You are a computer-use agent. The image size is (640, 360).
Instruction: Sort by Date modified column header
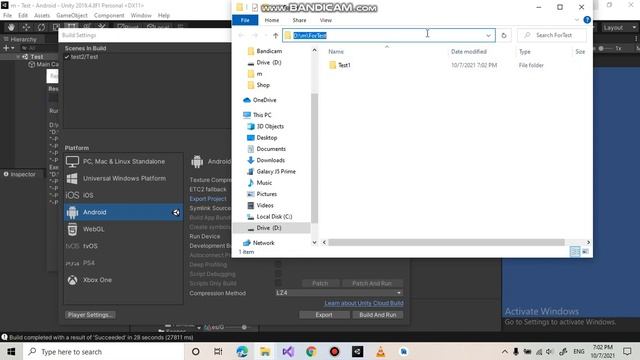click(x=469, y=51)
